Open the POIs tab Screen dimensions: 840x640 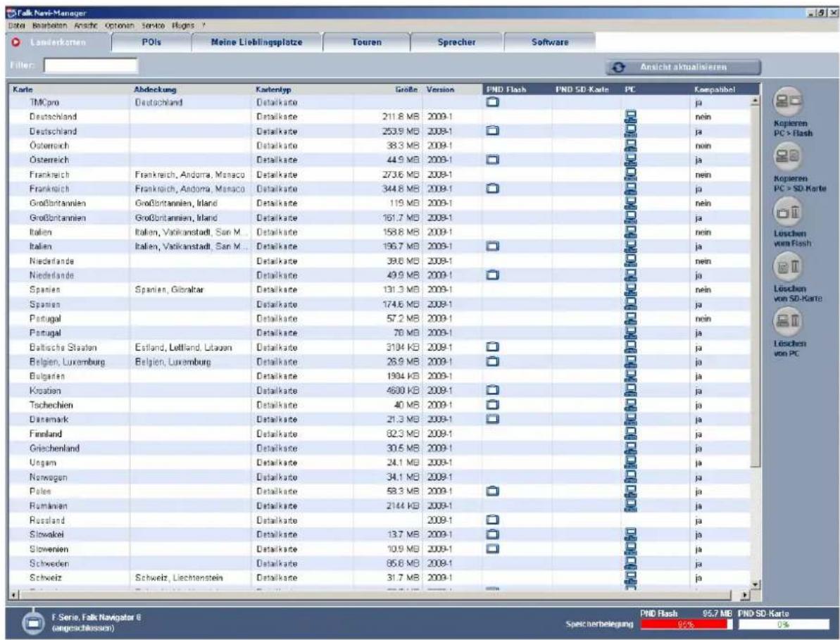coord(151,42)
